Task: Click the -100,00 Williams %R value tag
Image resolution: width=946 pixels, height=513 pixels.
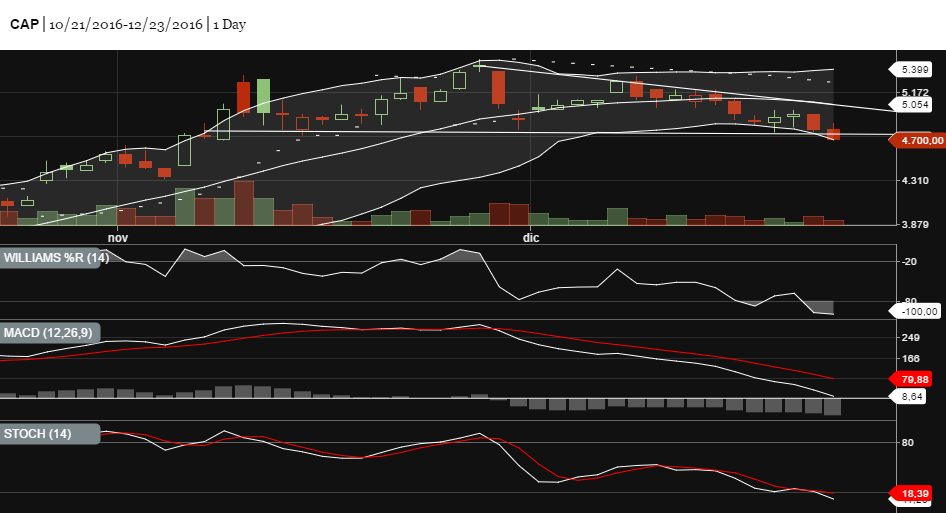Action: pos(915,311)
